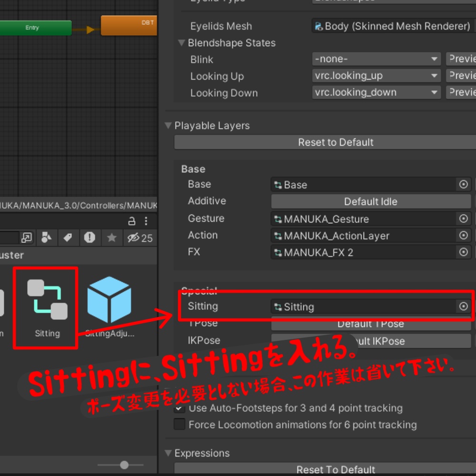Click Preview button for Looking Up
The height and width of the screenshot is (476, 476).
pyautogui.click(x=461, y=76)
